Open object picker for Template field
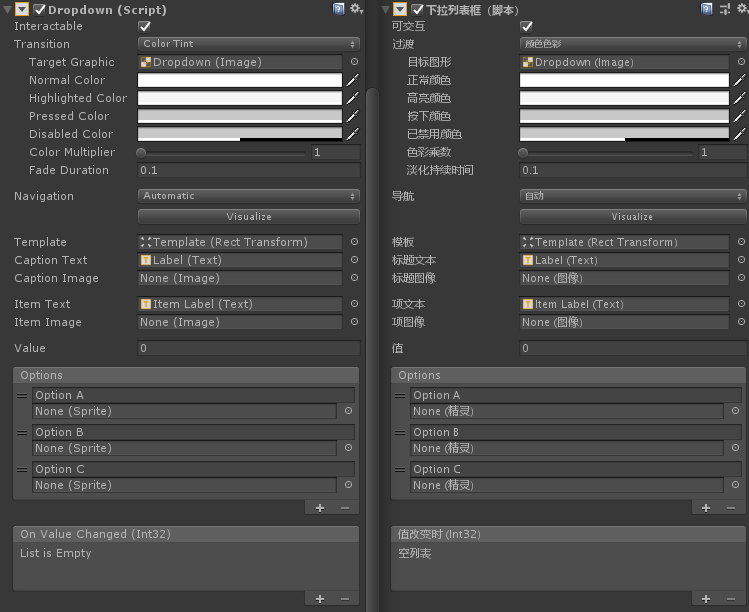This screenshot has height=612, width=749. coord(354,242)
